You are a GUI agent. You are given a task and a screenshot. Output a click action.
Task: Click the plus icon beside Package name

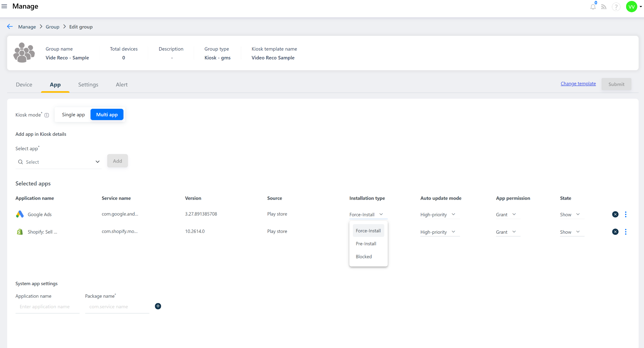click(x=158, y=306)
